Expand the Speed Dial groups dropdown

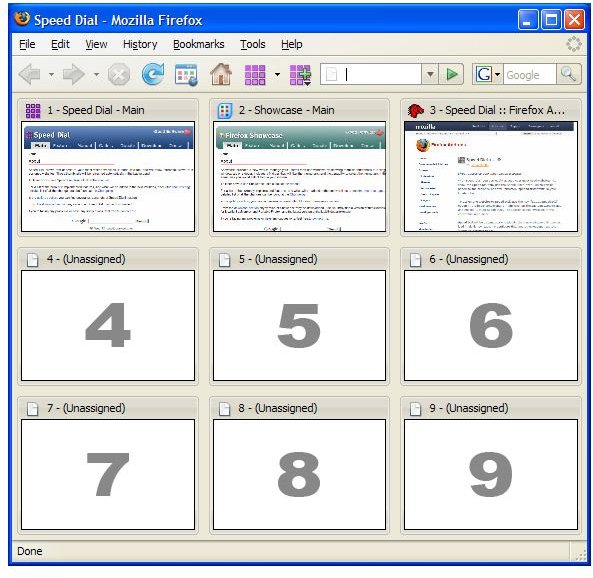(277, 75)
